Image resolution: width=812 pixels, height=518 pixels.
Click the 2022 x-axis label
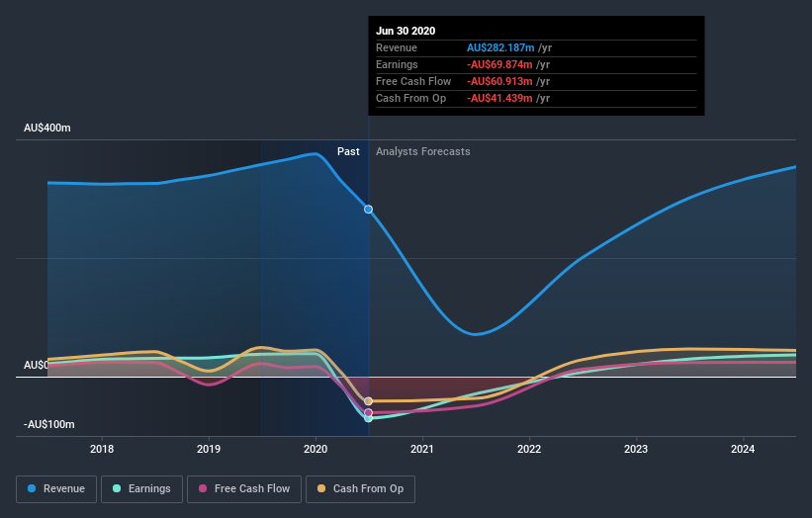(x=529, y=449)
